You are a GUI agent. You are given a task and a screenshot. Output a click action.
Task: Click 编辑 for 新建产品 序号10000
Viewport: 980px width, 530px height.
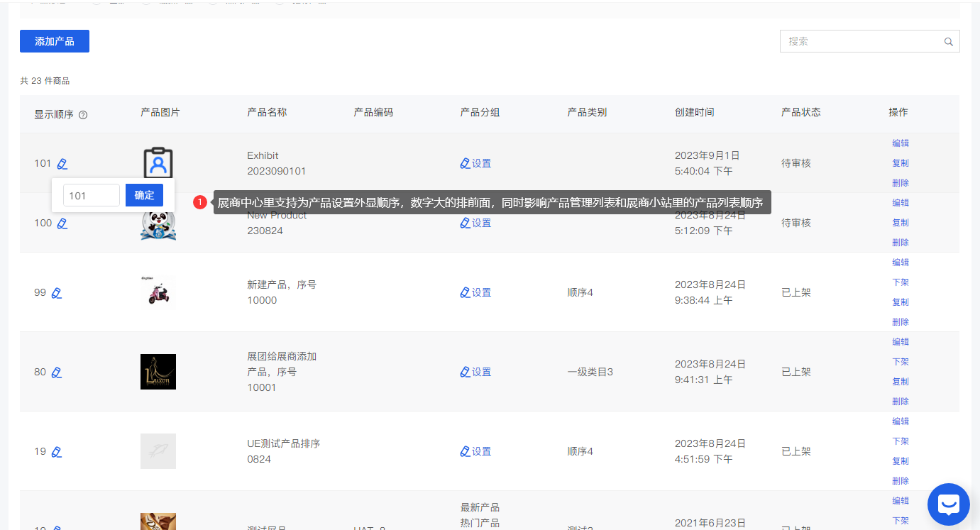[x=901, y=262]
